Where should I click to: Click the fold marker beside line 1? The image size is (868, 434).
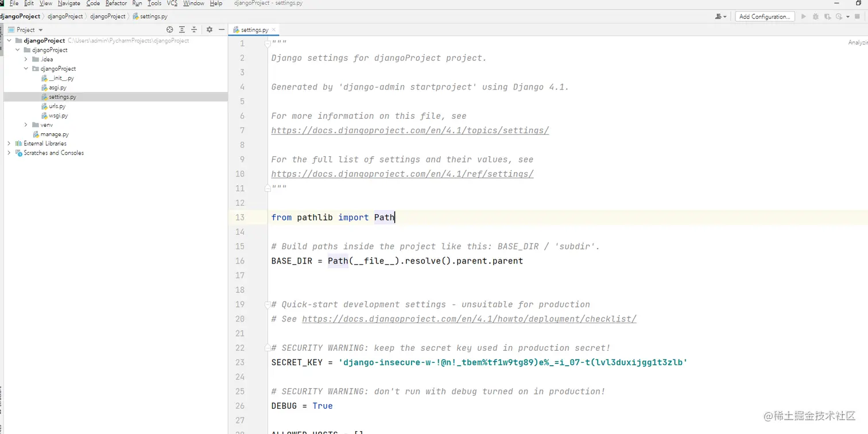coord(268,44)
